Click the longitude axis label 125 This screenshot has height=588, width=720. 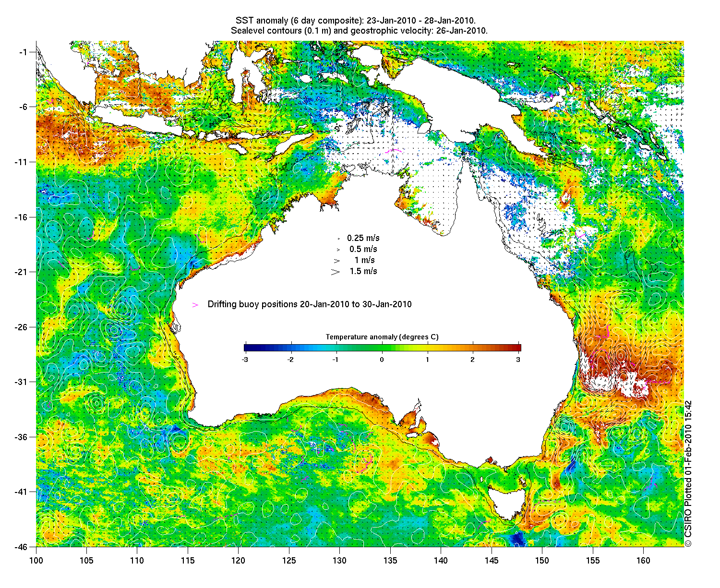pyautogui.click(x=289, y=561)
